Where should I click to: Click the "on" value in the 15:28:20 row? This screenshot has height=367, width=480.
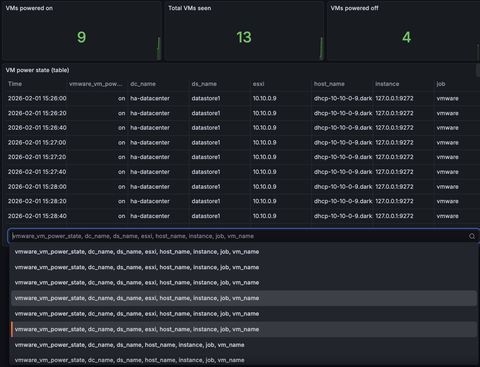point(122,201)
